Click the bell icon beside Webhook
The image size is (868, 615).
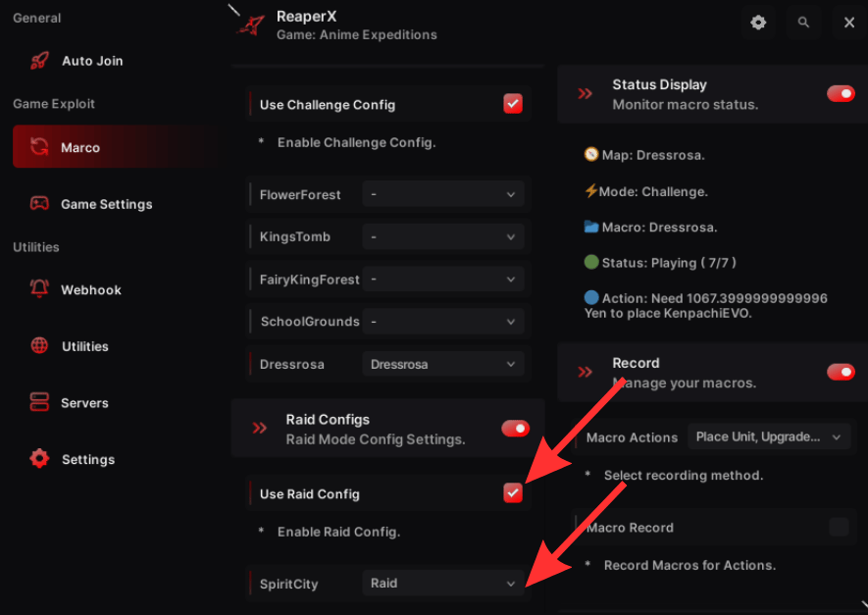point(39,288)
